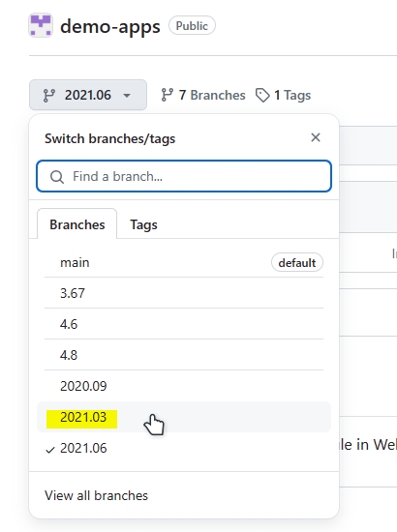The width and height of the screenshot is (397, 532).
Task: Click the branch icon in the 2021.06 button
Action: [49, 96]
